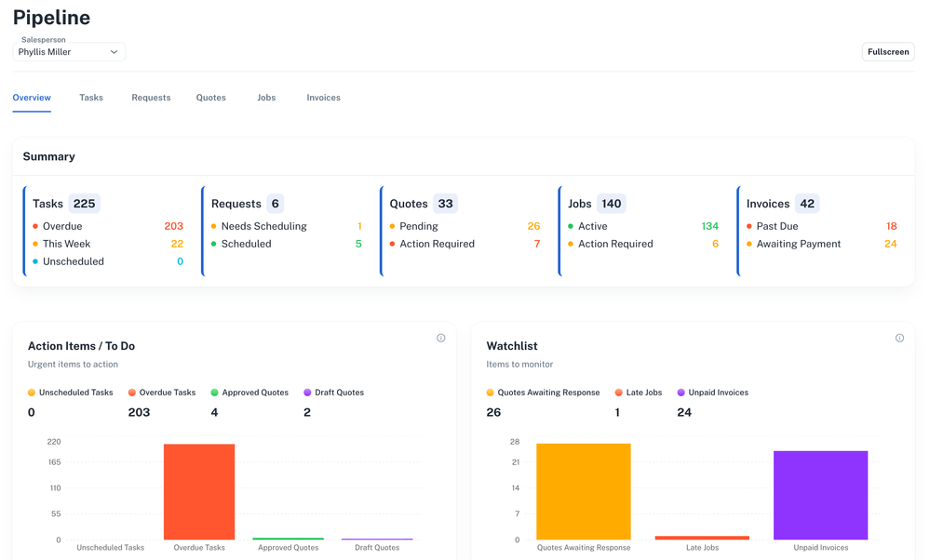Click the Watchlist info icon
The height and width of the screenshot is (560, 930).
pos(899,339)
